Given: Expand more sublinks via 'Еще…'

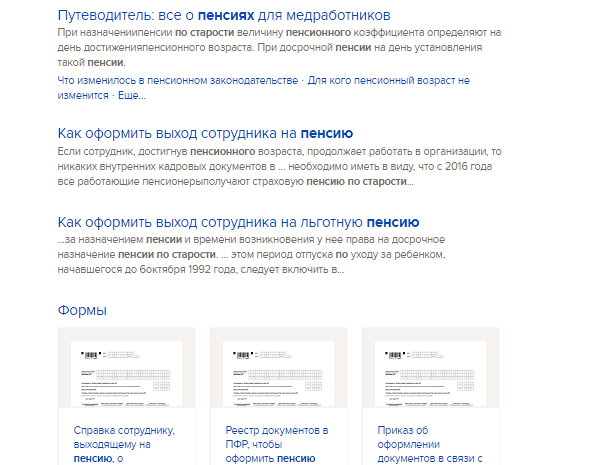Looking at the screenshot, I should coord(131,95).
